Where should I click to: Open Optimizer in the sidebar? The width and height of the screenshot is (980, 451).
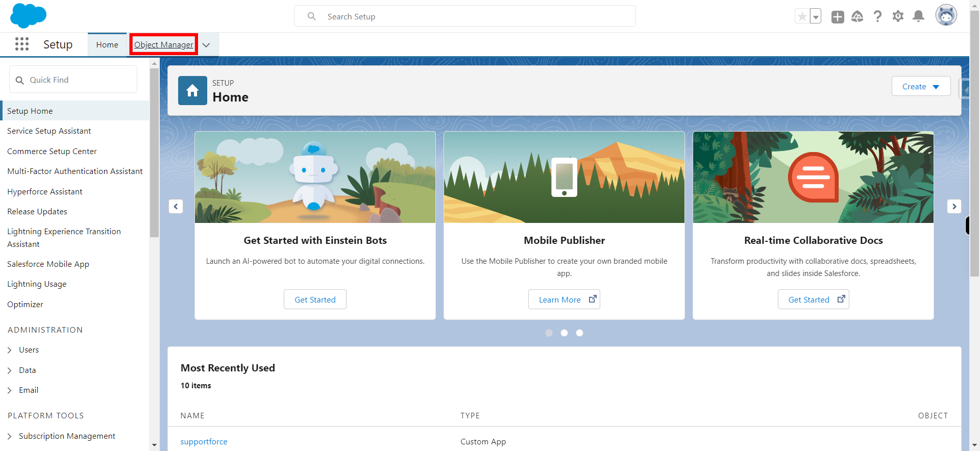pos(25,305)
